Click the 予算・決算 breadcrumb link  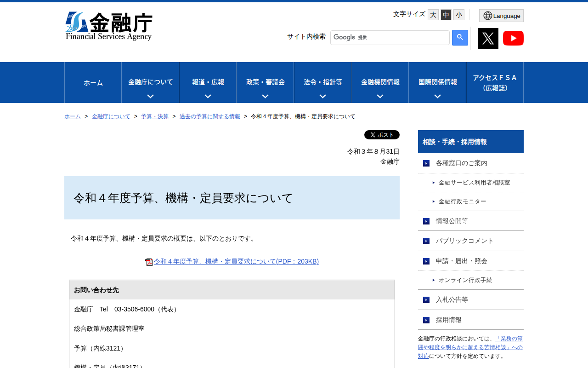coord(155,116)
